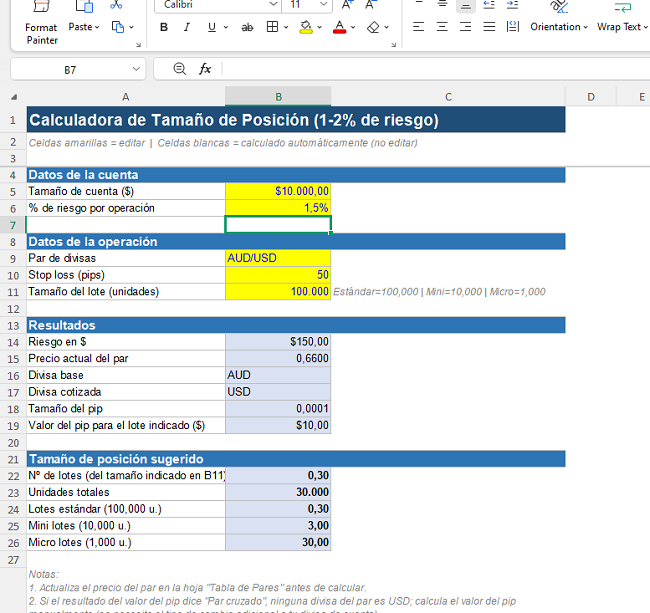The width and height of the screenshot is (650, 613).
Task: Click the Select All corner triangle
Action: tap(14, 97)
